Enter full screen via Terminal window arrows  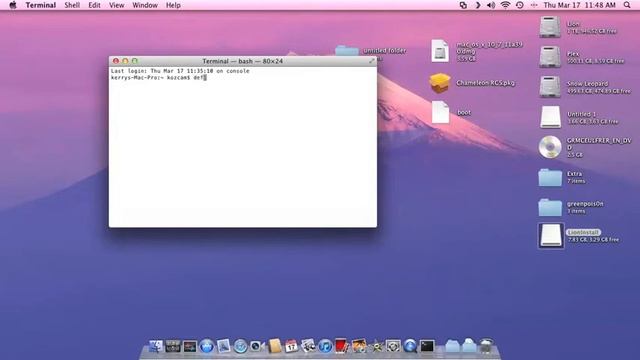[371, 61]
